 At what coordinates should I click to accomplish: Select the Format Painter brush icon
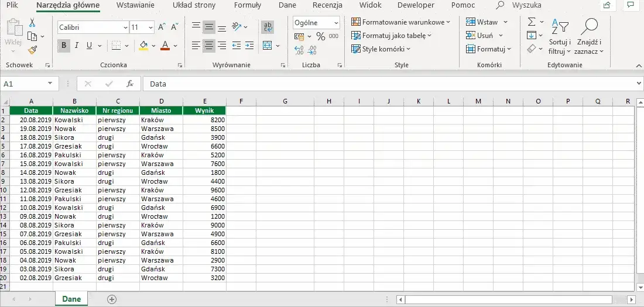[32, 50]
